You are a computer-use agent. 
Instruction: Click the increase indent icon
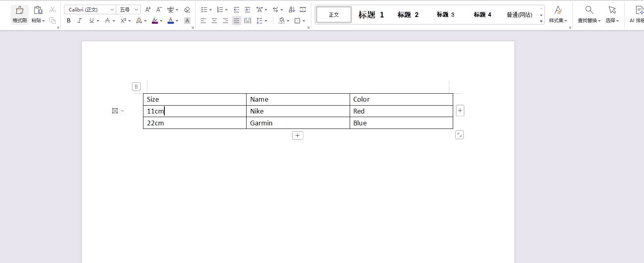(x=247, y=9)
